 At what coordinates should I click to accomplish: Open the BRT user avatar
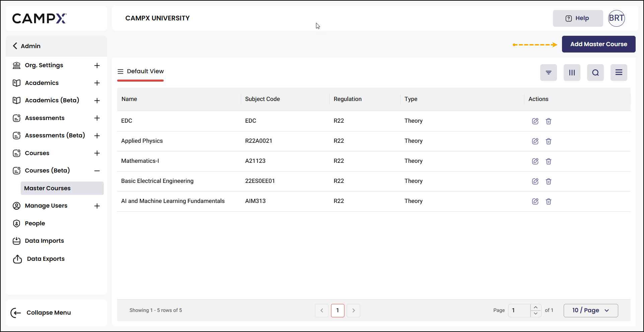coord(617,18)
